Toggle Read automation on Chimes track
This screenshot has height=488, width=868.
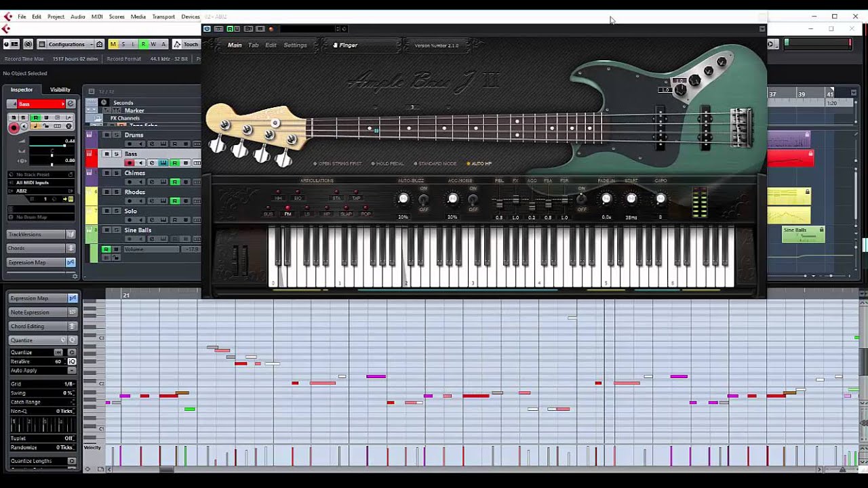[174, 182]
